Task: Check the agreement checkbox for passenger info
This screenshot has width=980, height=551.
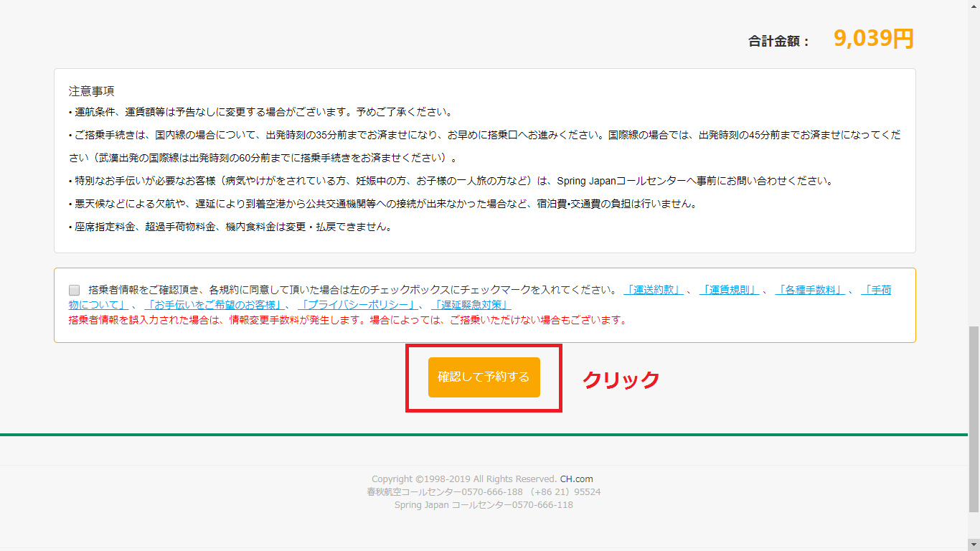Action: click(x=75, y=291)
